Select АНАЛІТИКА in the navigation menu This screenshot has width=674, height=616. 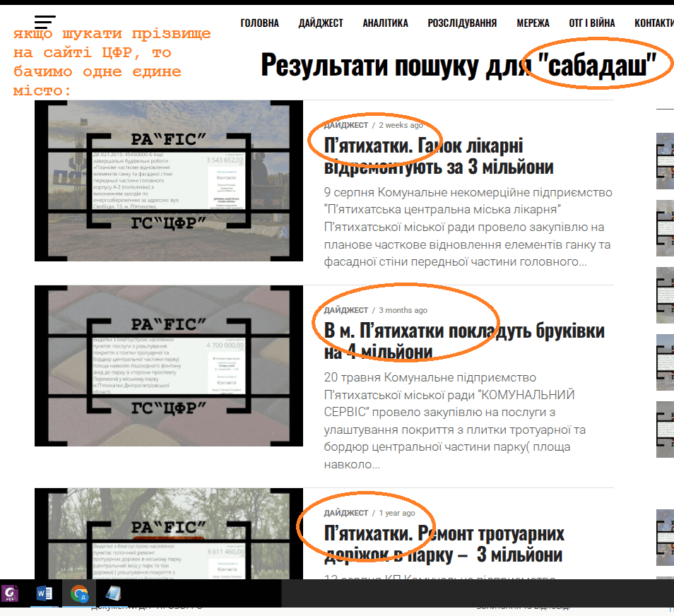(x=385, y=23)
